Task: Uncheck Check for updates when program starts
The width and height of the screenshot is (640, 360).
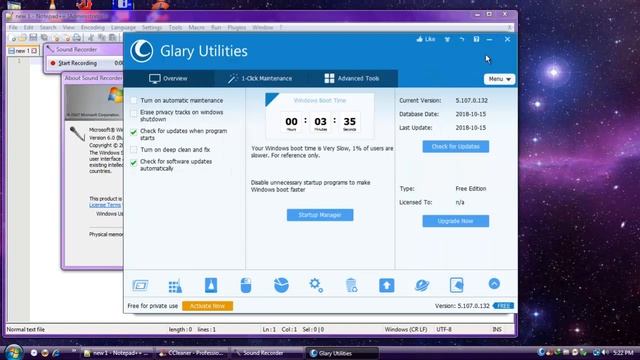Action: pos(133,131)
